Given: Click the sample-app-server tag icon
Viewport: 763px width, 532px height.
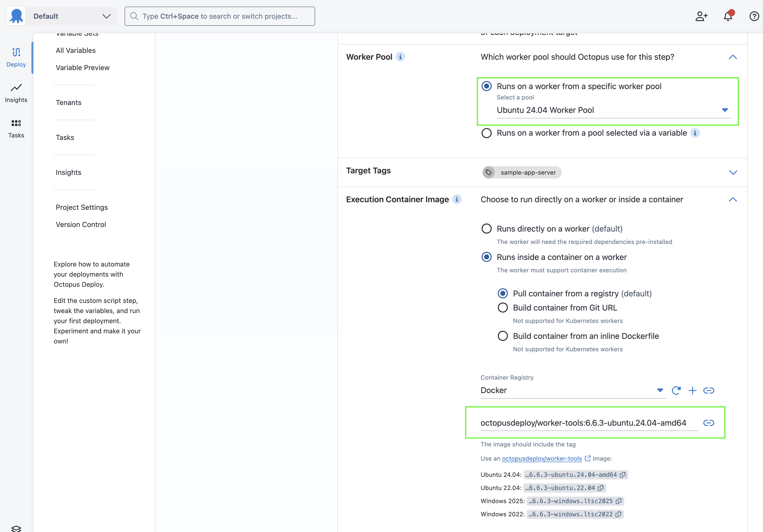Looking at the screenshot, I should [x=488, y=172].
